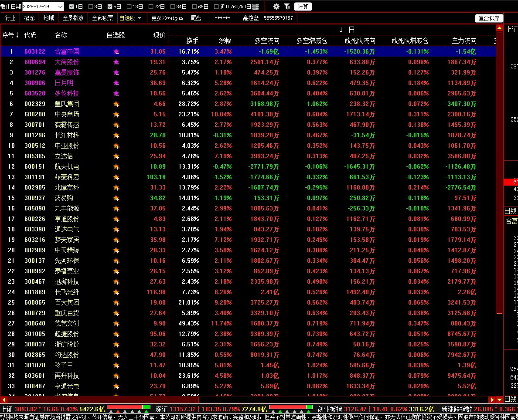Image resolution: width=518 pixels, height=420 pixels.
Task: Click the star icon for 多伦科技
Action: (x=116, y=93)
